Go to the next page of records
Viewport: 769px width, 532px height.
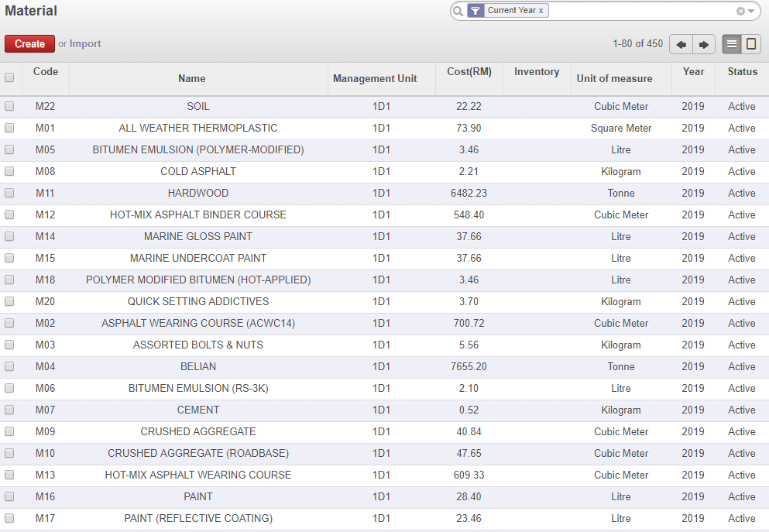pos(703,44)
